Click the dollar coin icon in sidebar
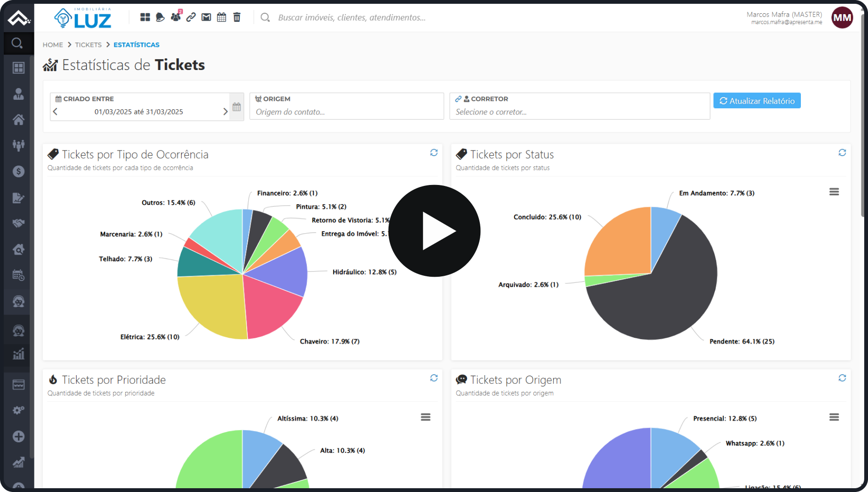Viewport: 868px width, 492px height. tap(18, 171)
